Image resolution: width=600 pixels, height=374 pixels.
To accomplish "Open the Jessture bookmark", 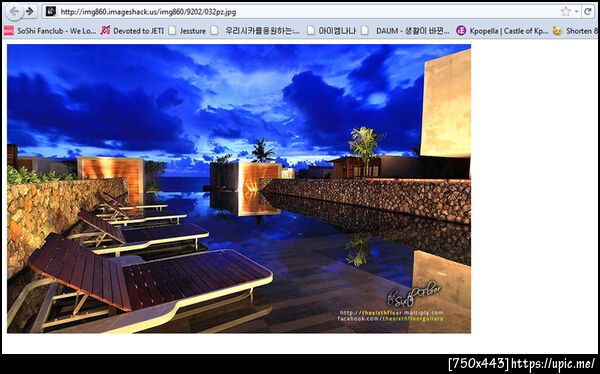I will pyautogui.click(x=188, y=31).
